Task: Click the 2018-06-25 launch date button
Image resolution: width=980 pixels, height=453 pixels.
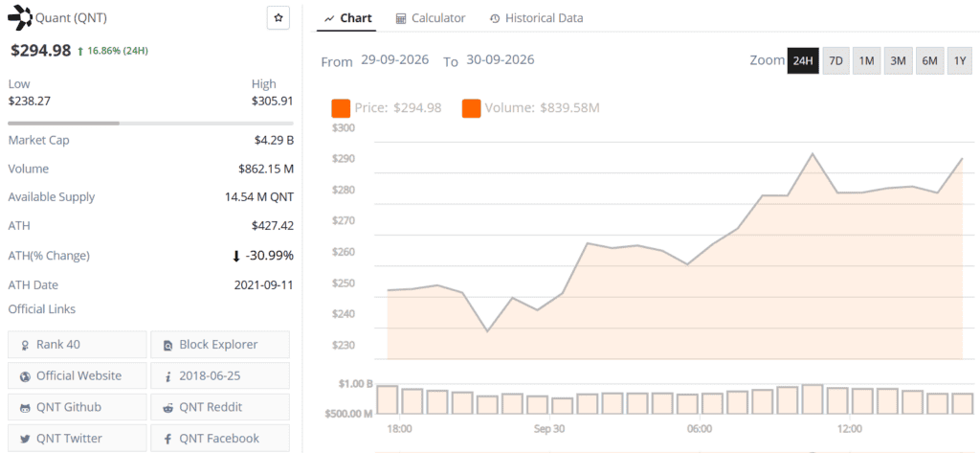Action: click(220, 376)
